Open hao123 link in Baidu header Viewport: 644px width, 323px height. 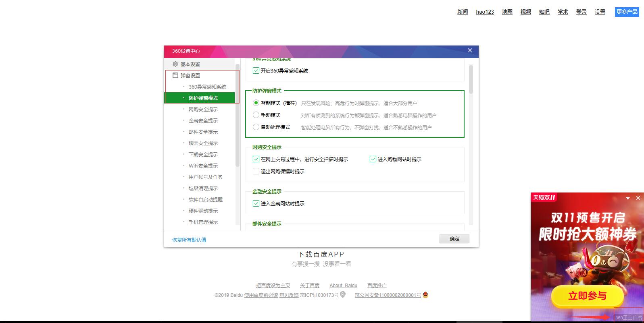pyautogui.click(x=485, y=12)
